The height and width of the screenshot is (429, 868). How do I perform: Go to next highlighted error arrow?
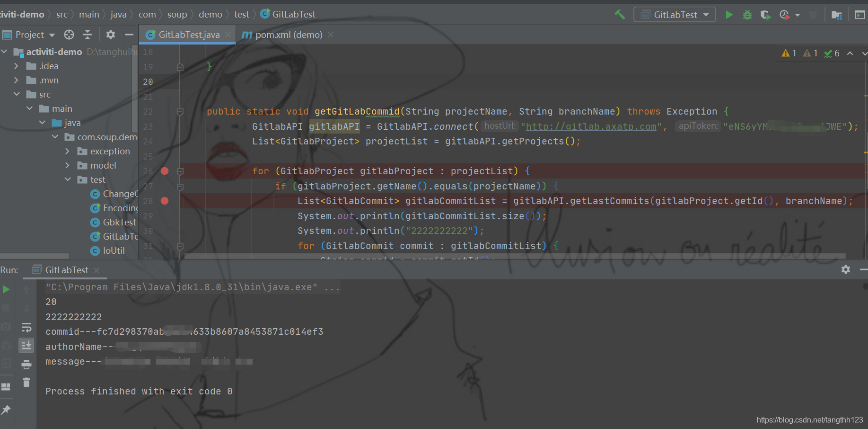tap(864, 53)
